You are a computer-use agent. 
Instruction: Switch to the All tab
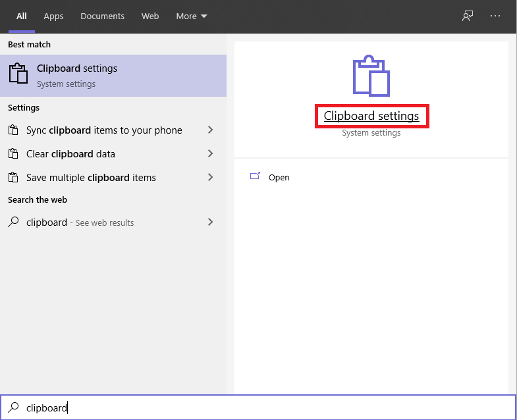point(22,16)
